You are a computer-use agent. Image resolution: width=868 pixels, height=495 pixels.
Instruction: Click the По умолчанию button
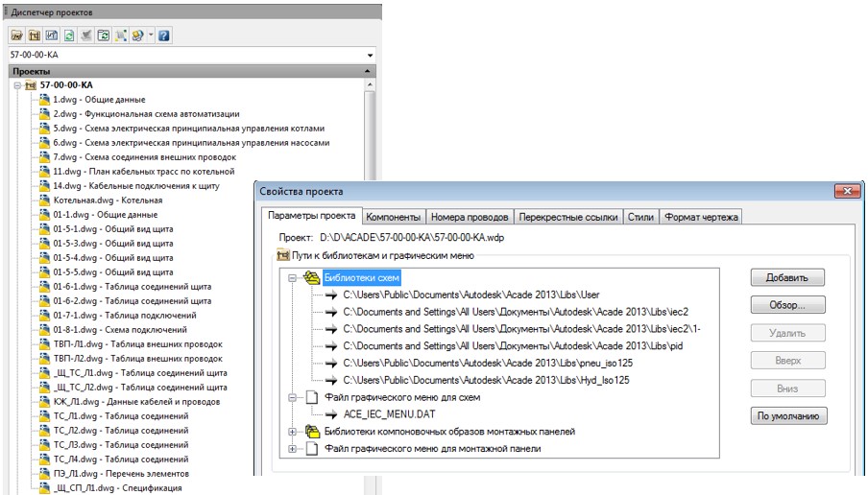[787, 416]
